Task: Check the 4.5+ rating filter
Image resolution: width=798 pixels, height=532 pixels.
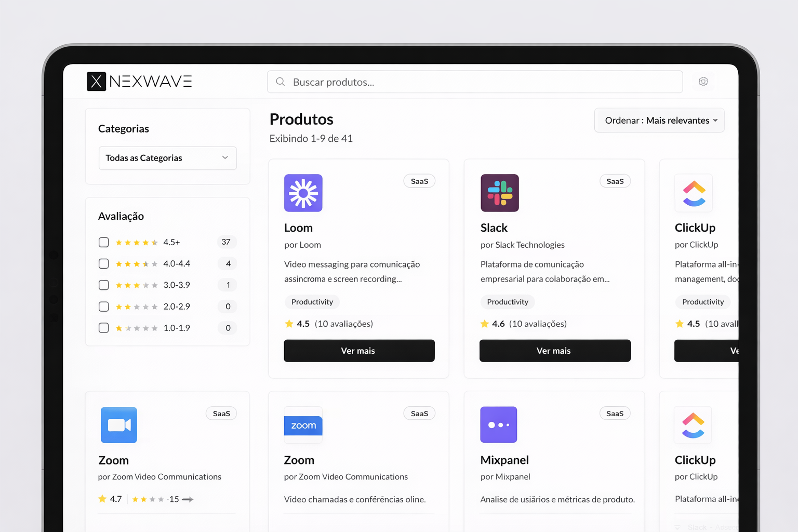Action: point(104,243)
